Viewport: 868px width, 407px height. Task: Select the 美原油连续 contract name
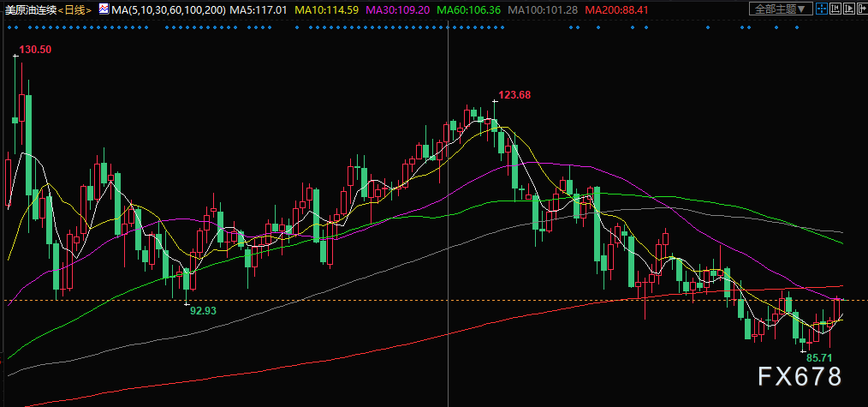pos(31,9)
